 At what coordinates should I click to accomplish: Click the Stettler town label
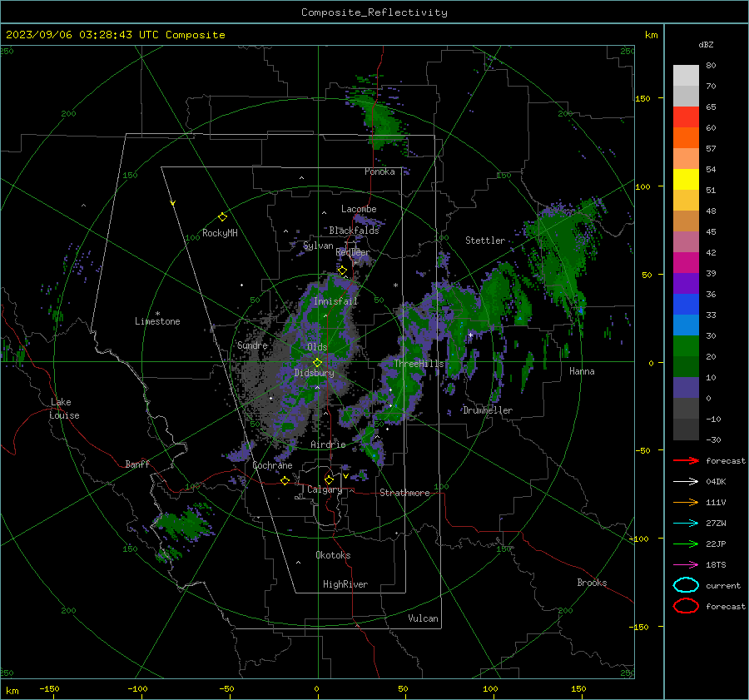(485, 241)
